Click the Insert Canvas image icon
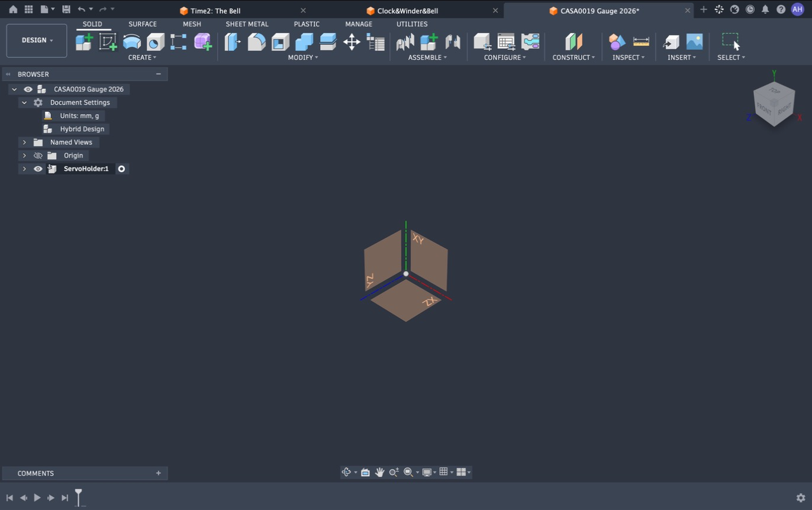812x510 pixels. (x=694, y=41)
